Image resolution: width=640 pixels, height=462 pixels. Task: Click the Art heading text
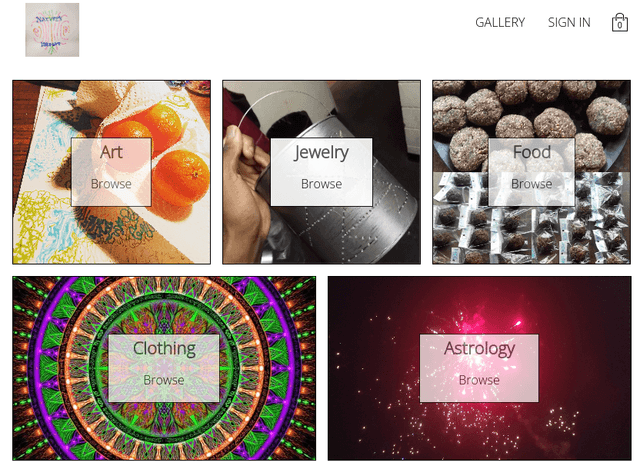point(111,152)
